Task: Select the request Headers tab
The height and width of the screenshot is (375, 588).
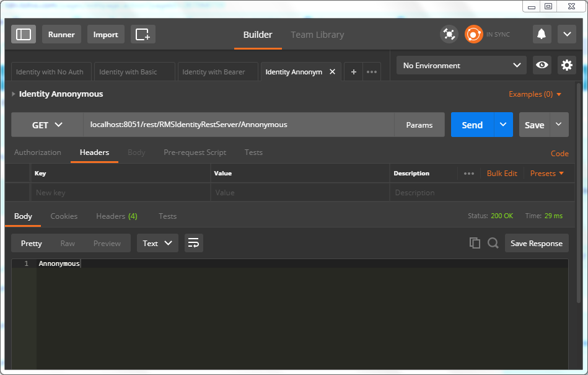Action: click(x=95, y=152)
